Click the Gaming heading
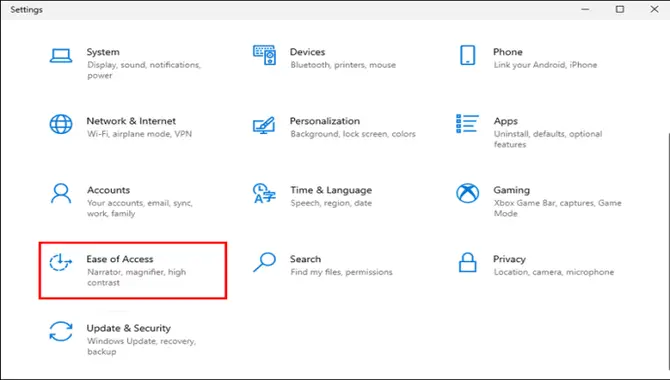The image size is (670, 380). tap(511, 190)
